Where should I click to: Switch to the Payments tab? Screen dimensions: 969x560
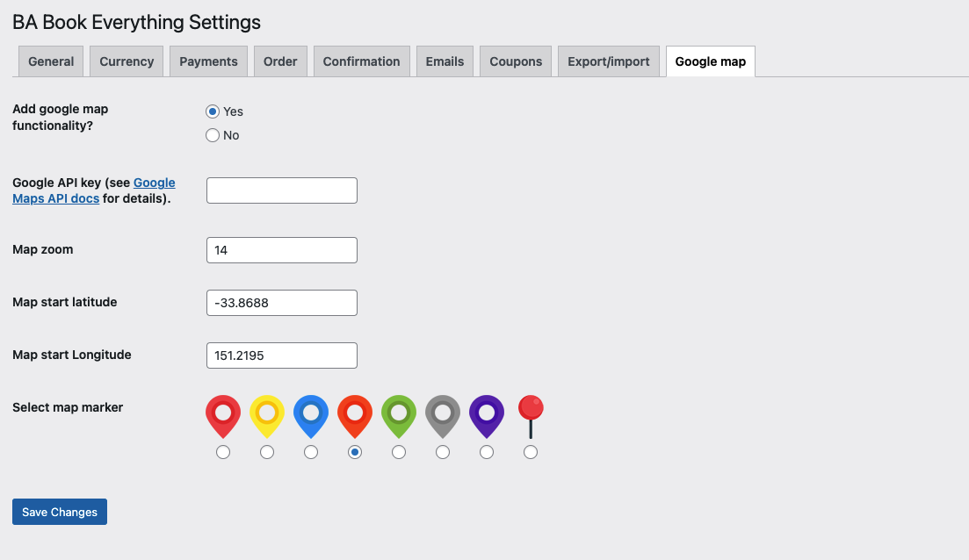point(208,61)
